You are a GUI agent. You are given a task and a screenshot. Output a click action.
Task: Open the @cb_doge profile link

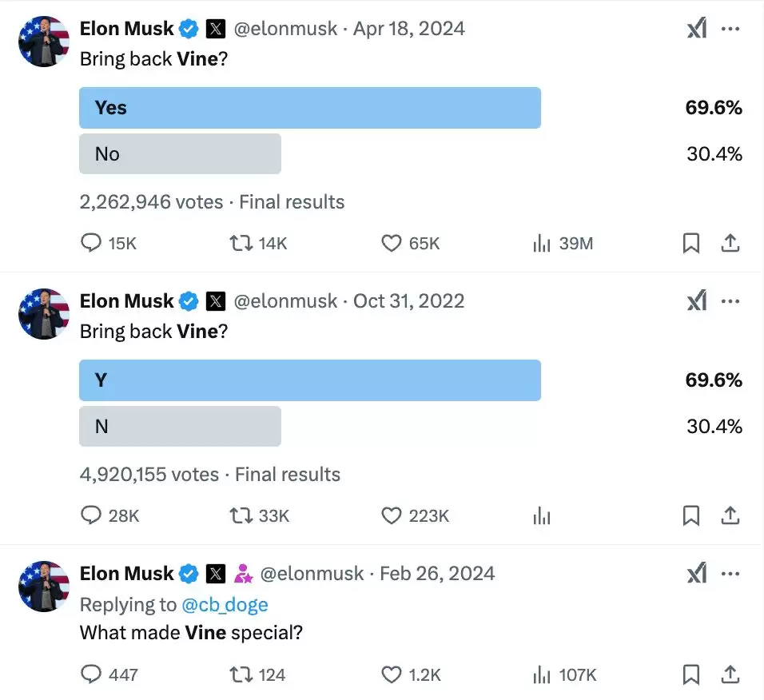pos(226,604)
